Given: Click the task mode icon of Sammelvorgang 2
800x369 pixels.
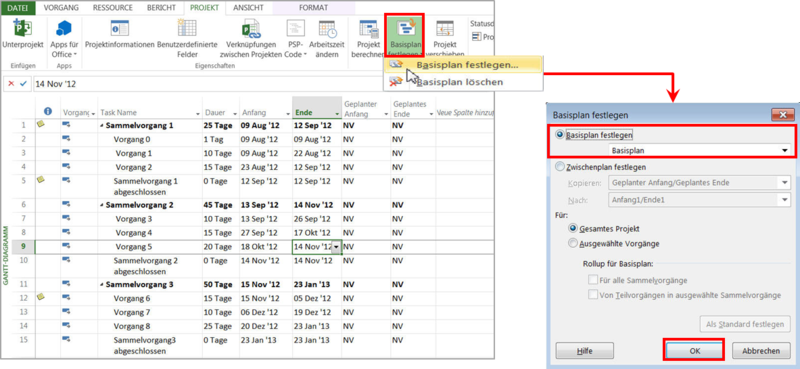Looking at the screenshot, I should point(66,204).
